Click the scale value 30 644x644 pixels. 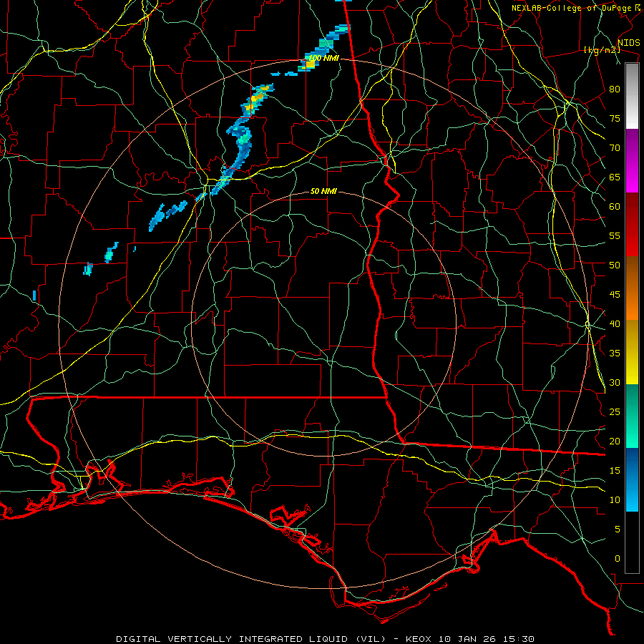tap(615, 382)
